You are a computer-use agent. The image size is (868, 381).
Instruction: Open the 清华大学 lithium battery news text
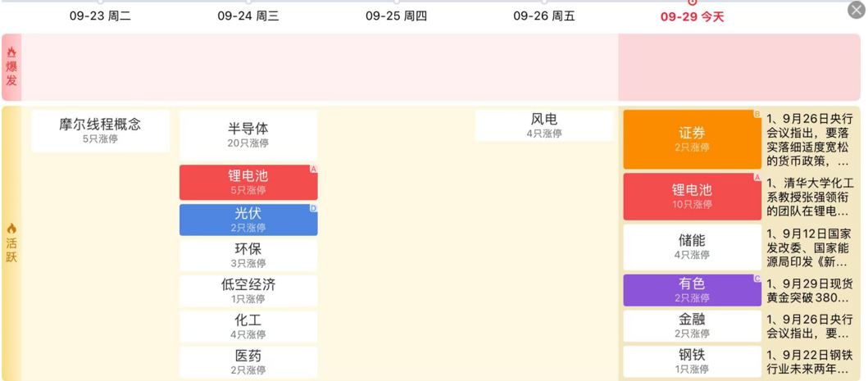tap(810, 197)
